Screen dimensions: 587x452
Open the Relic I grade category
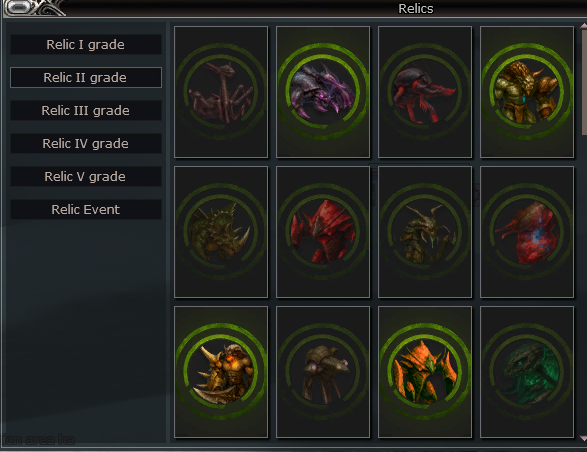point(86,45)
